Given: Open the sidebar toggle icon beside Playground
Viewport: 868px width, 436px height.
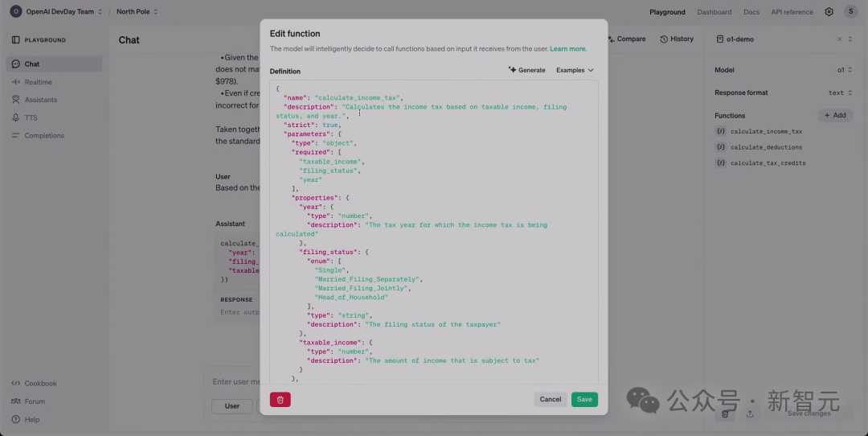Looking at the screenshot, I should point(15,39).
